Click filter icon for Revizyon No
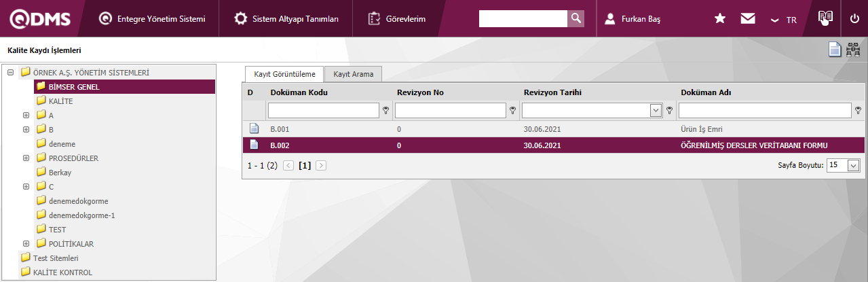The image size is (868, 282). click(512, 110)
